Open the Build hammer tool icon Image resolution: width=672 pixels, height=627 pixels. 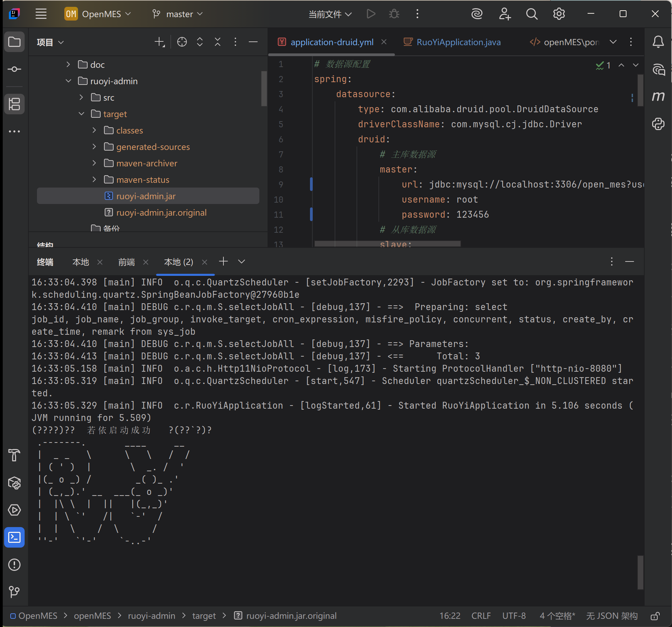(x=14, y=455)
